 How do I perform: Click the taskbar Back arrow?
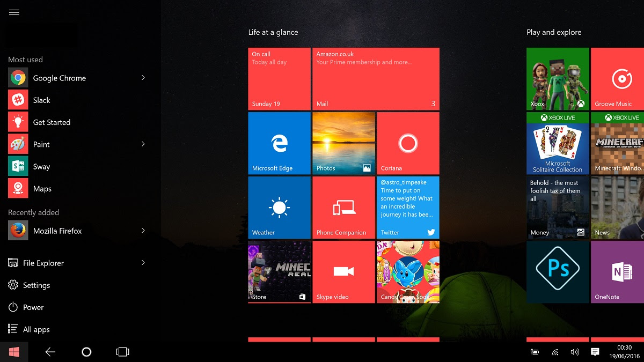click(x=50, y=352)
